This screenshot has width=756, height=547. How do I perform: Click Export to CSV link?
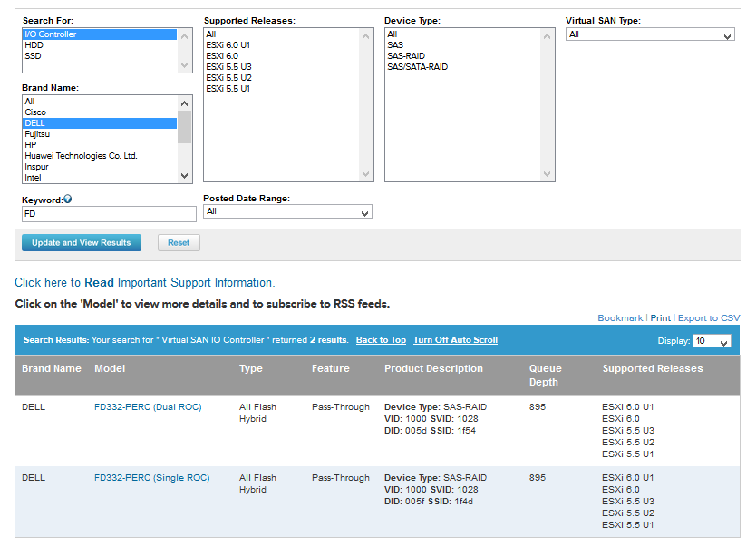point(709,317)
